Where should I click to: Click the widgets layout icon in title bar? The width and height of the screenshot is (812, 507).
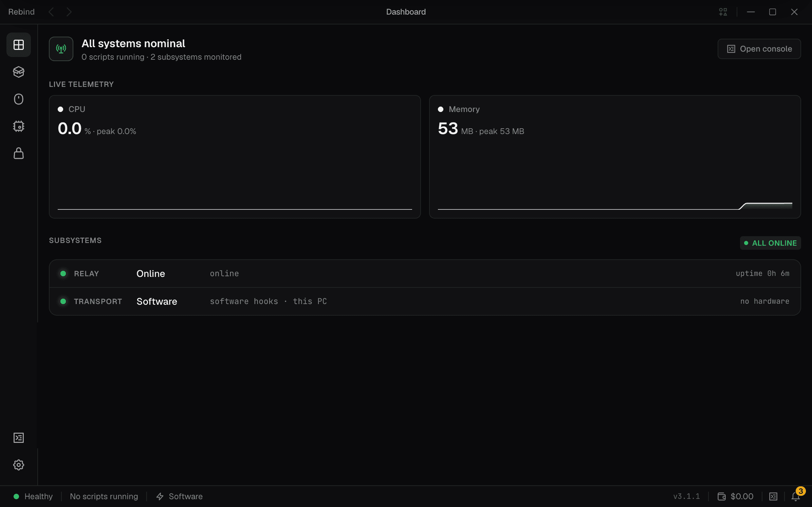pyautogui.click(x=723, y=12)
